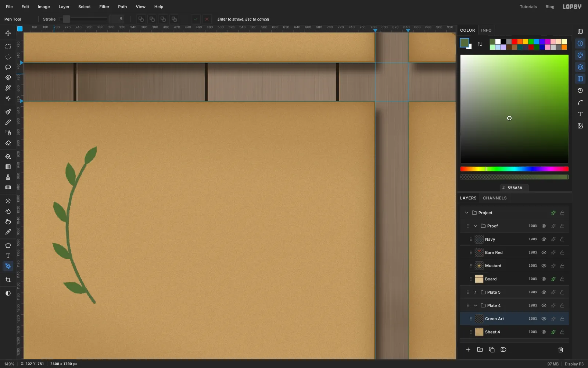Click the stroke width value field
Screen dimensions: 588x368
click(116, 19)
